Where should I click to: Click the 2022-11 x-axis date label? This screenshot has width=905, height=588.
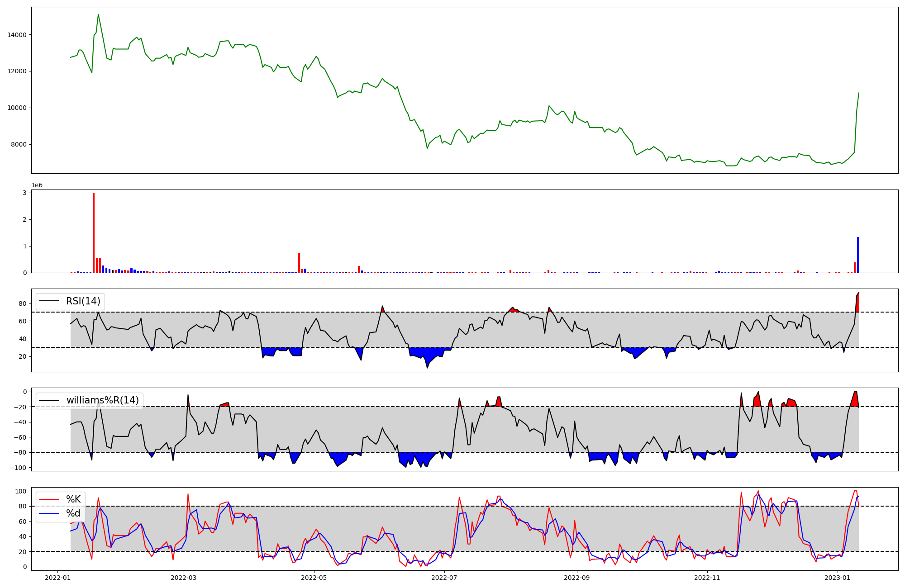707,578
